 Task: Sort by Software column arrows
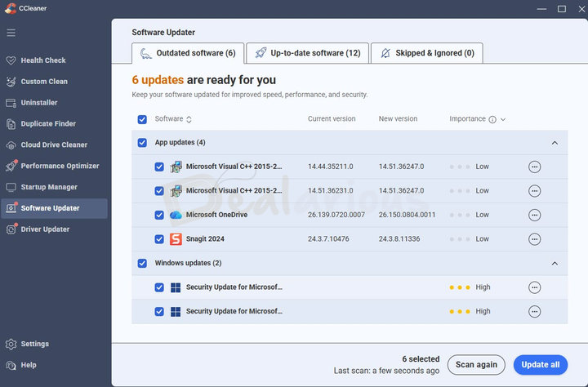click(x=189, y=119)
